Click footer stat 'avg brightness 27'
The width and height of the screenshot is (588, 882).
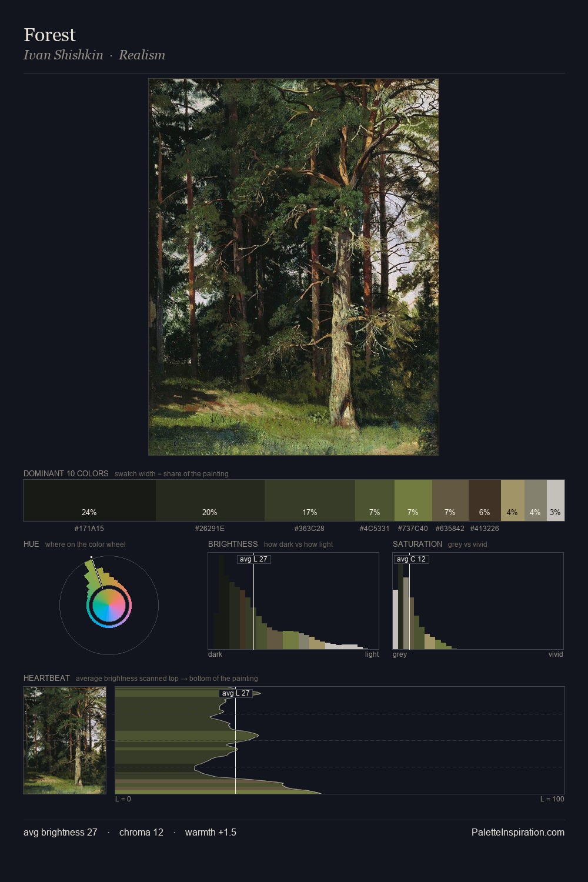pyautogui.click(x=60, y=832)
